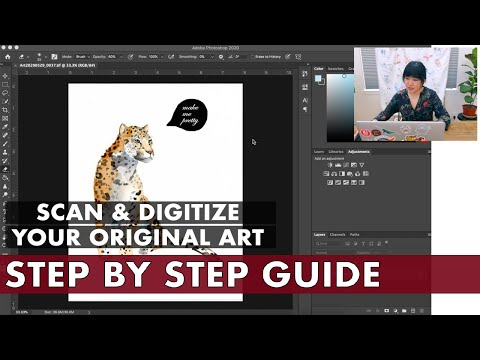The height and width of the screenshot is (360, 480).
Task: Select the Paint Bucket tool
Action: 5,178
